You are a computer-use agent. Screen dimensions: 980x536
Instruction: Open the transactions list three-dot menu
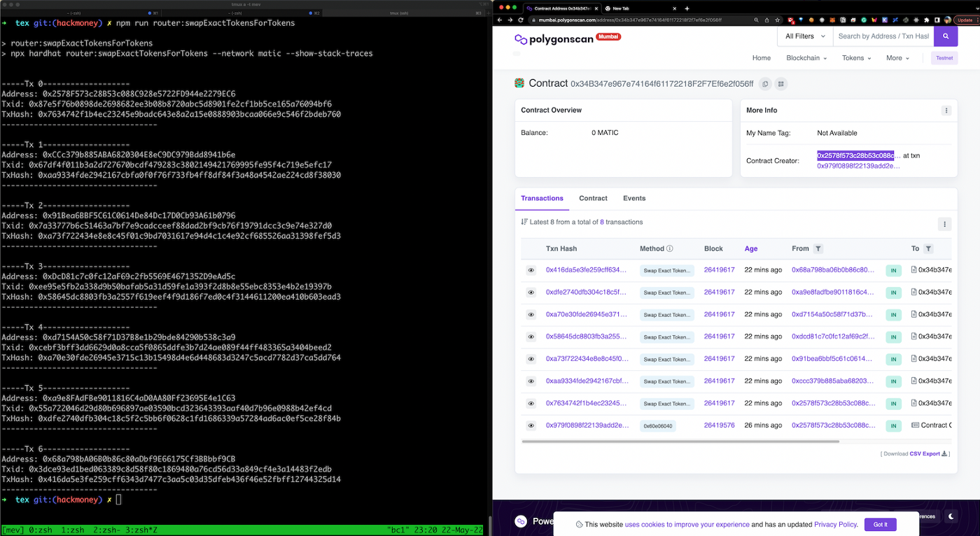945,224
